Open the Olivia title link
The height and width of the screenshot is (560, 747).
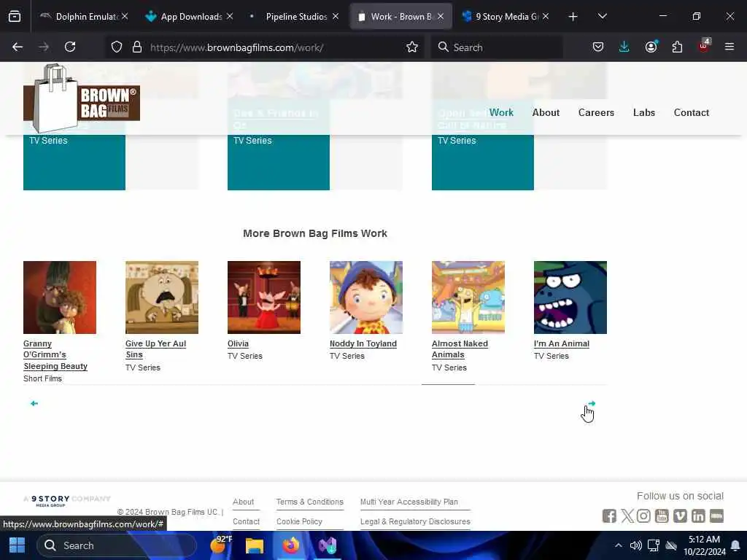pos(239,344)
